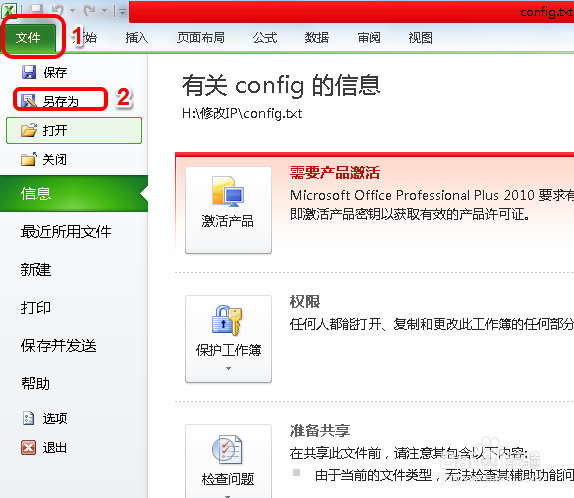The height and width of the screenshot is (498, 574).
Task: Click the 保护工作簿 button
Action: (228, 339)
